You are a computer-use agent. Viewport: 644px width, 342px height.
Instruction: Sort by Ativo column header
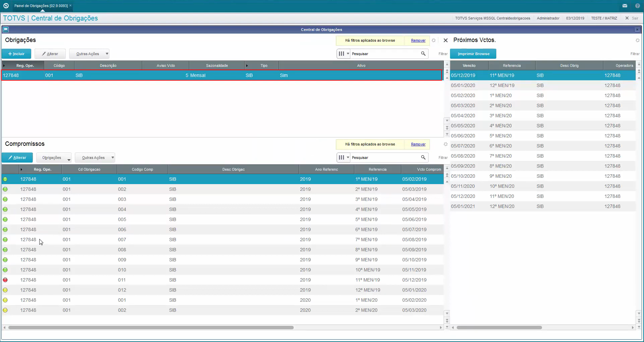pyautogui.click(x=361, y=66)
